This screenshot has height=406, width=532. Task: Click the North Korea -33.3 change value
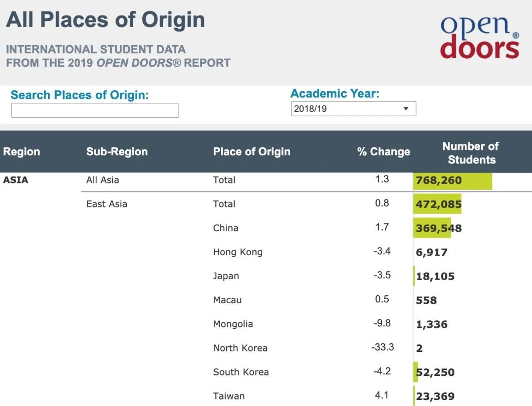click(383, 347)
